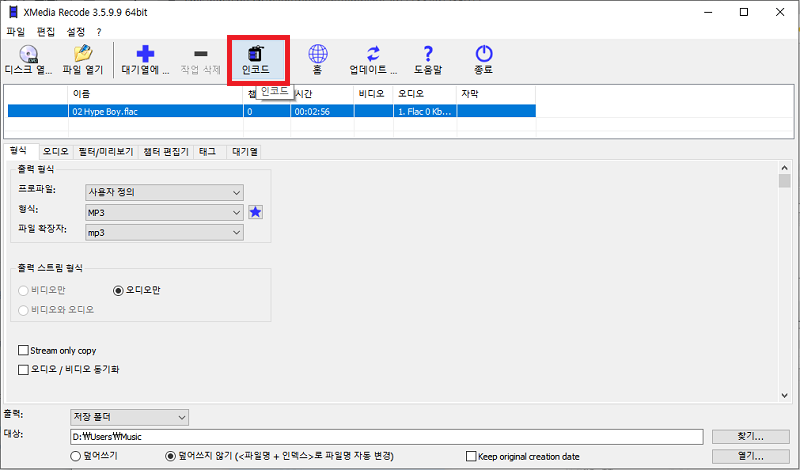The height and width of the screenshot is (470, 800).
Task: Click the blue star favorite icon
Action: pos(255,212)
